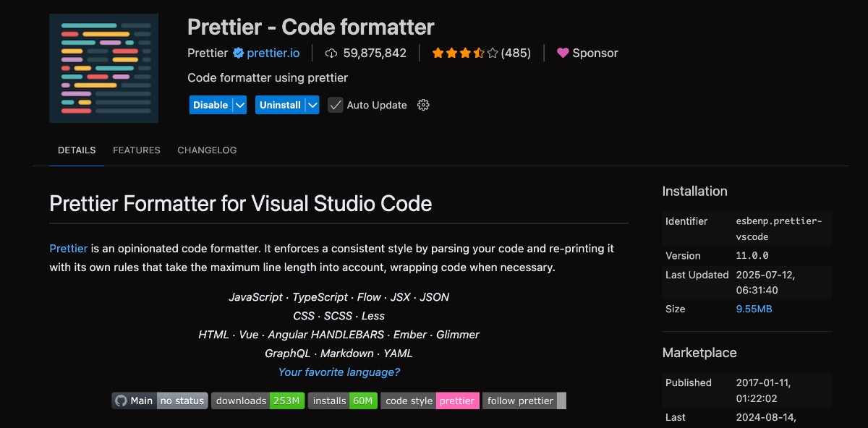Open the CHANGELOG tab
The image size is (868, 428).
[x=207, y=150]
